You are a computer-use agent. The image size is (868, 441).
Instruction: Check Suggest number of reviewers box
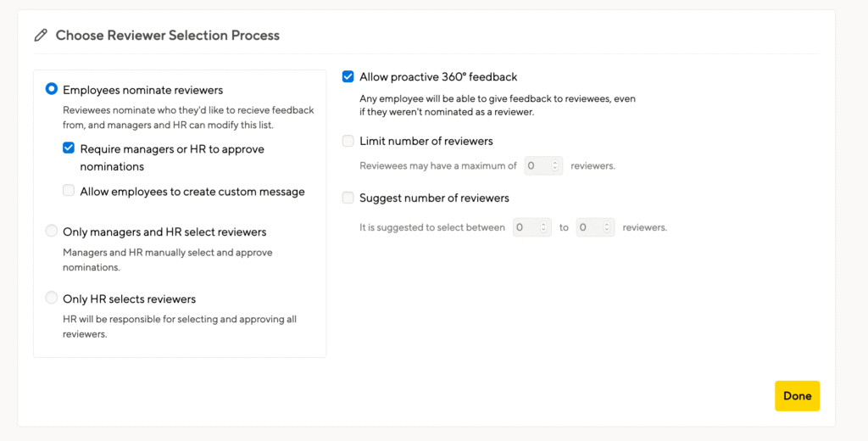(x=348, y=198)
